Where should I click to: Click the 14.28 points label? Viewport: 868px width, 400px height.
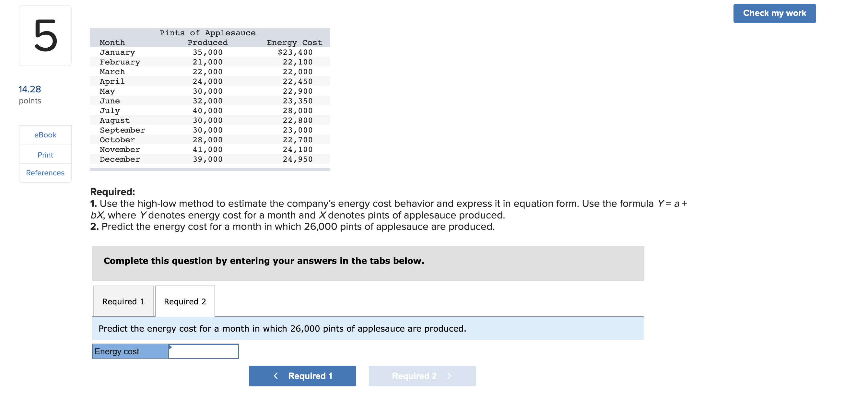[x=30, y=94]
